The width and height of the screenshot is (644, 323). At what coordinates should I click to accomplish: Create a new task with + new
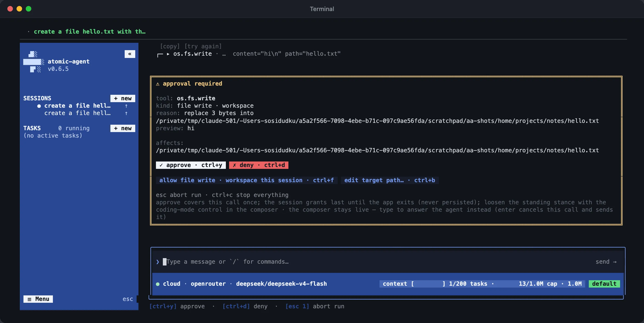pos(123,129)
